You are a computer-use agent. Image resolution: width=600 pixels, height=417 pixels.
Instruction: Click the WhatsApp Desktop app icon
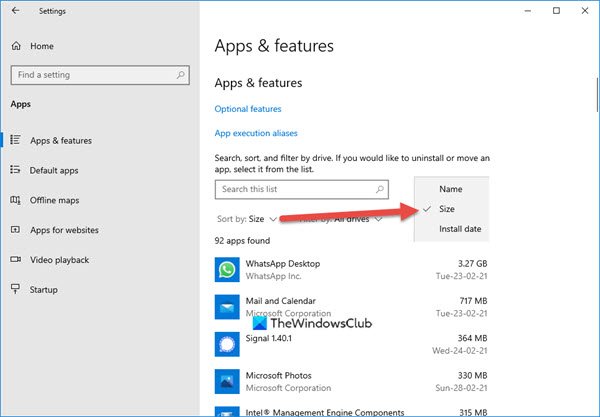click(x=227, y=270)
